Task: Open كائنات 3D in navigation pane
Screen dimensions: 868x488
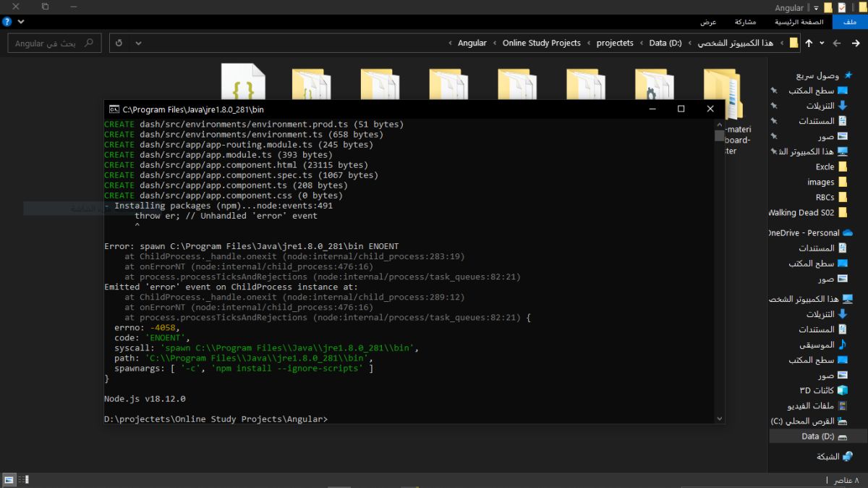Action: (x=822, y=390)
